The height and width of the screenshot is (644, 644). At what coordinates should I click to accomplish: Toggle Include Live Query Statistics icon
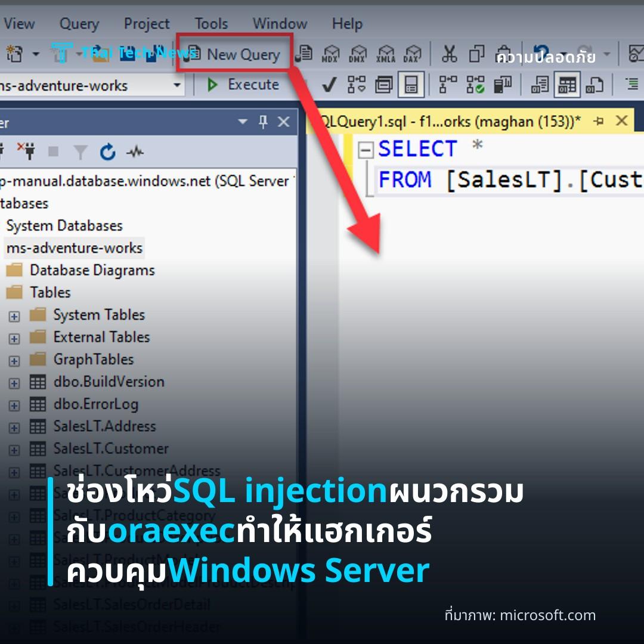pyautogui.click(x=475, y=85)
